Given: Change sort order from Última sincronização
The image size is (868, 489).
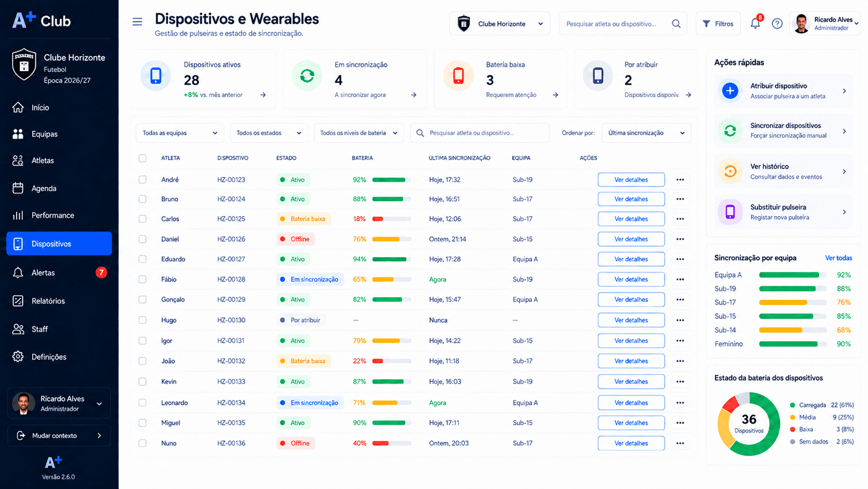Looking at the screenshot, I should [x=646, y=133].
